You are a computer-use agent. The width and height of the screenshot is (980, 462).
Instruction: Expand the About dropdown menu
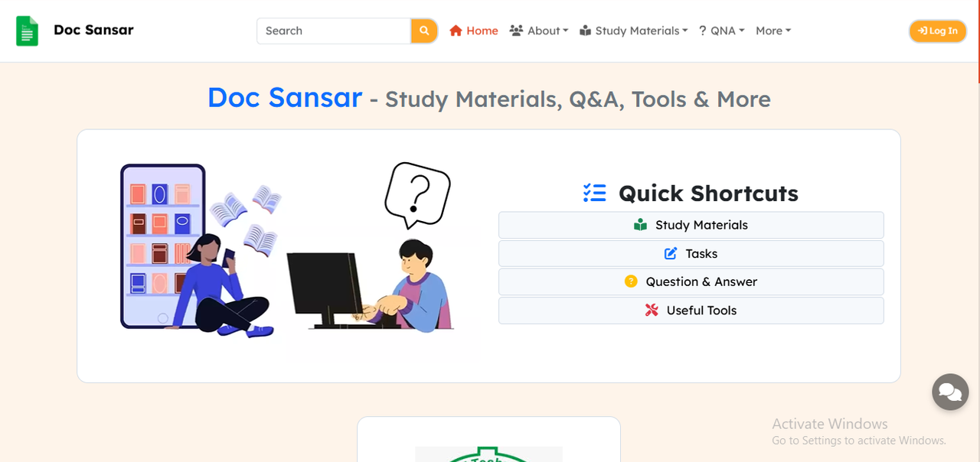539,31
